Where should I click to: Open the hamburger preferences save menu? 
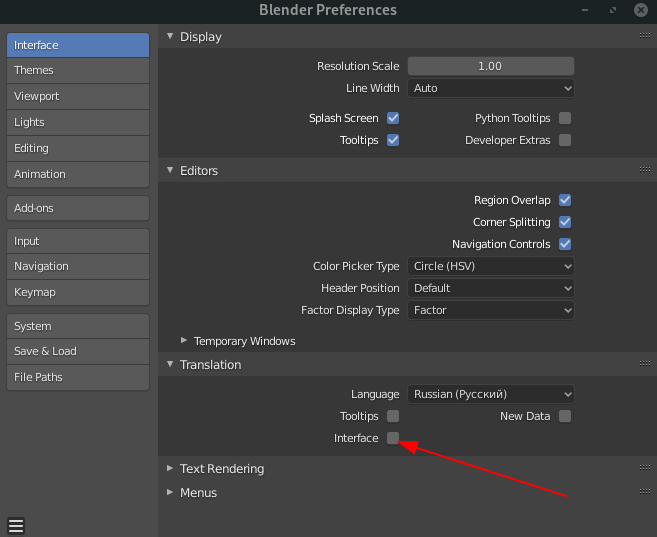tap(16, 526)
